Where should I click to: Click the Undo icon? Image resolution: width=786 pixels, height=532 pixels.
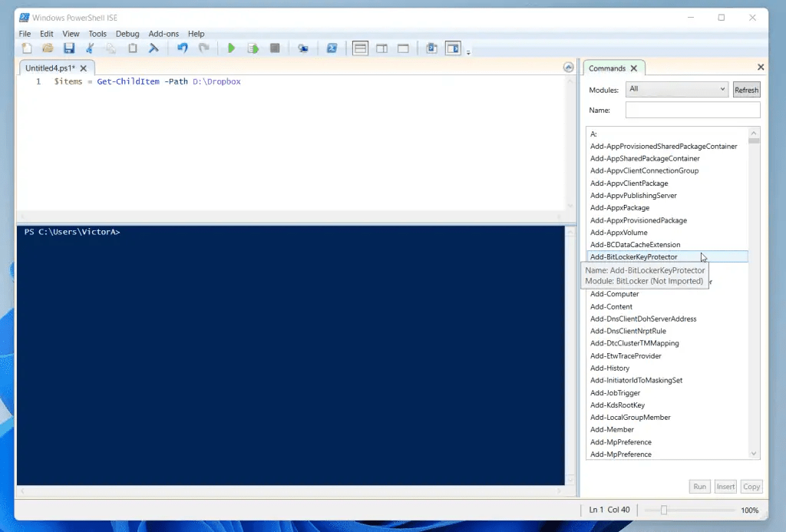point(183,48)
